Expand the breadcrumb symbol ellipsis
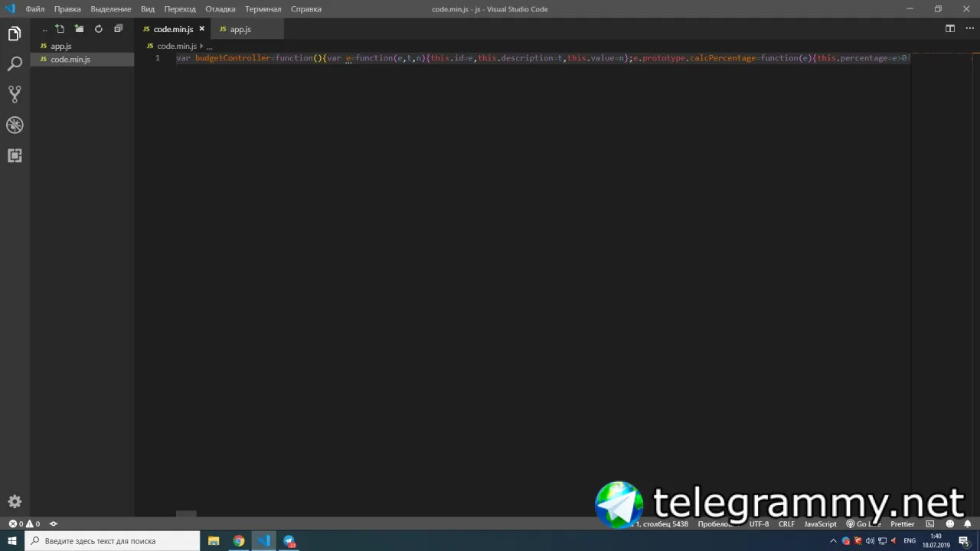 pyautogui.click(x=209, y=46)
